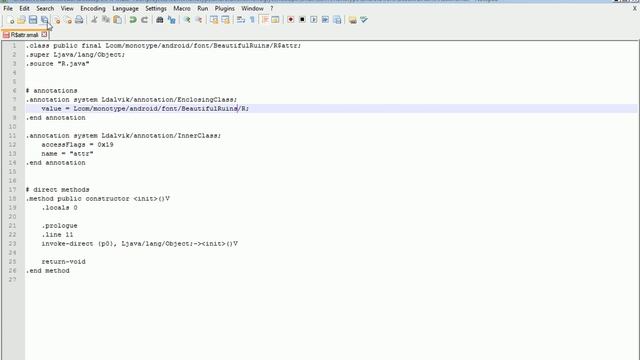
Task: Toggle synchronized horizontal scrolling icon
Action: 225,20
